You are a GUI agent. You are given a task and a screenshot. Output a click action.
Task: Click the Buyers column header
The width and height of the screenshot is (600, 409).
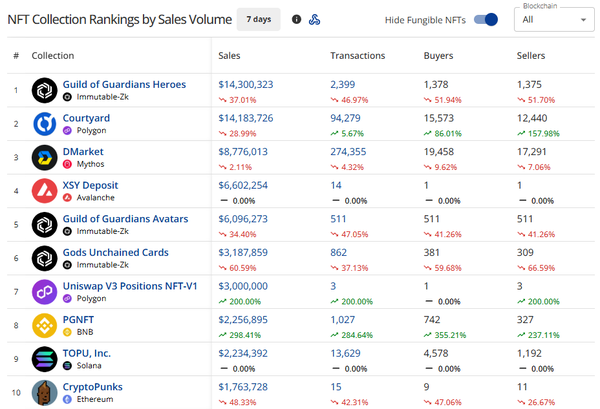(438, 56)
